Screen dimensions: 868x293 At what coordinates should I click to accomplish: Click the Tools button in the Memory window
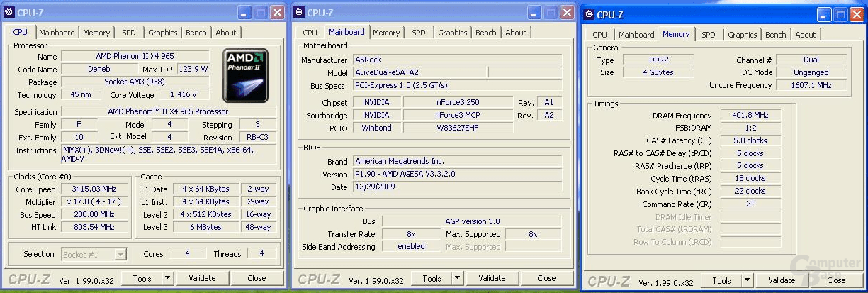721,281
